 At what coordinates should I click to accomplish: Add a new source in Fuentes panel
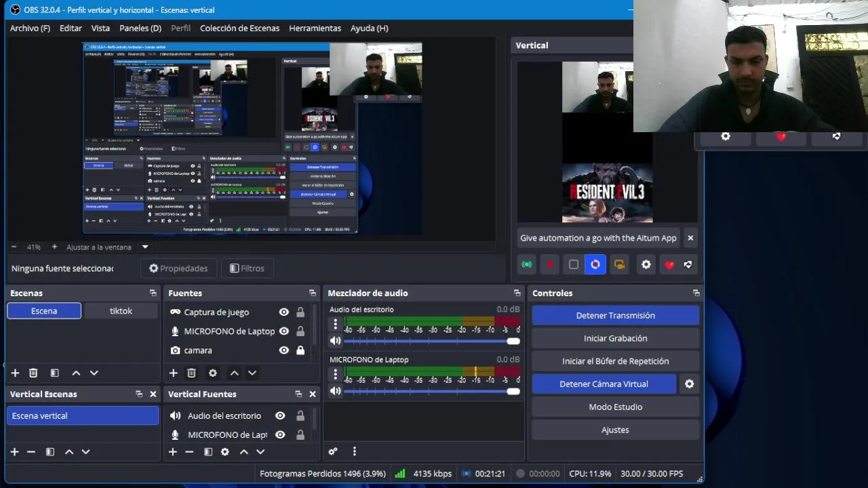[174, 373]
